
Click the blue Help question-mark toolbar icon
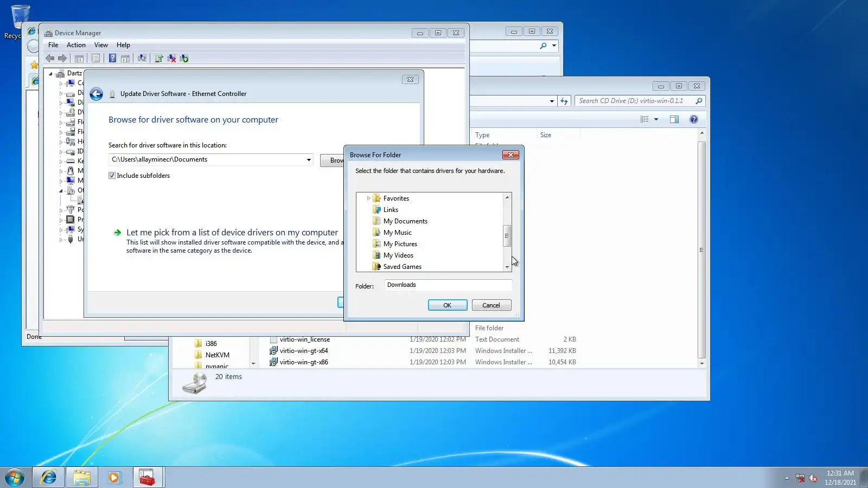click(112, 59)
